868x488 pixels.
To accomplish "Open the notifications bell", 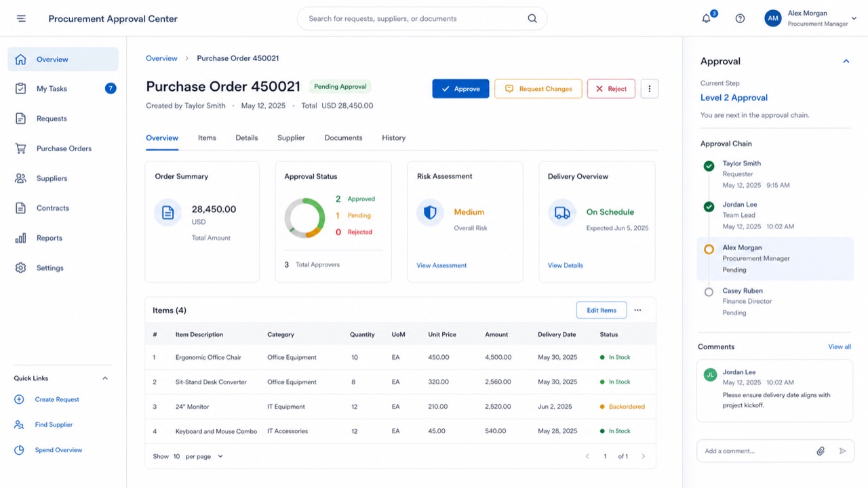I will 707,18.
